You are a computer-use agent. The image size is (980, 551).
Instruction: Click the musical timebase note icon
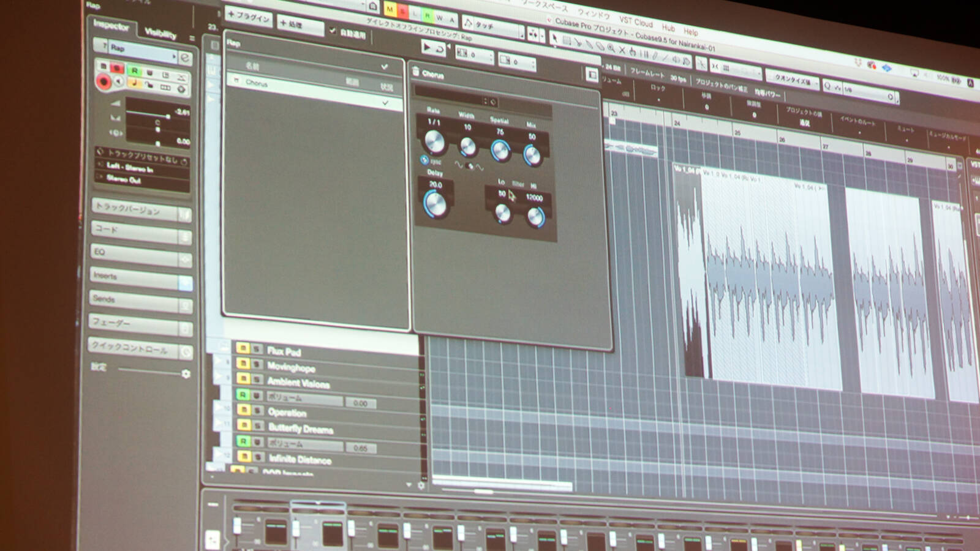(134, 83)
